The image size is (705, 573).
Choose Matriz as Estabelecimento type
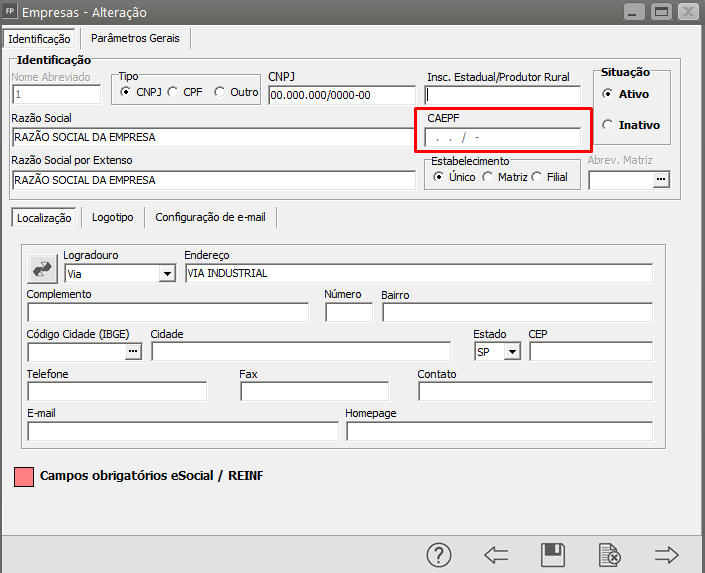(x=487, y=177)
